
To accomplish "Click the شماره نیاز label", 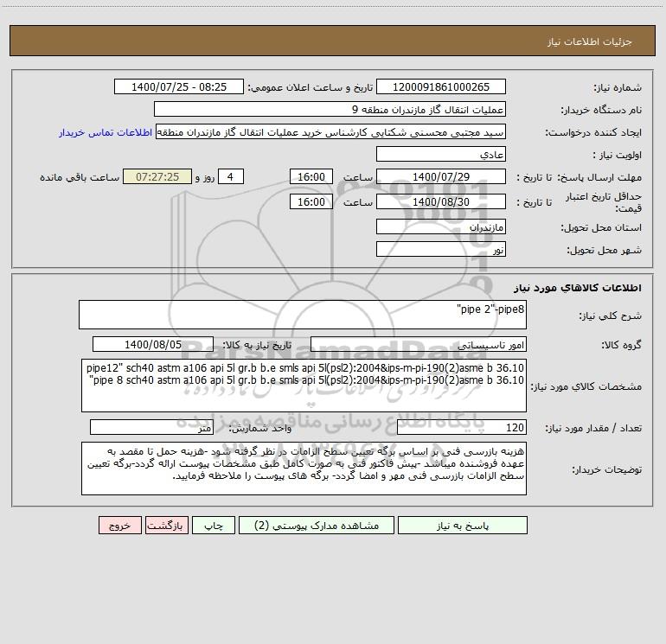I will point(618,87).
